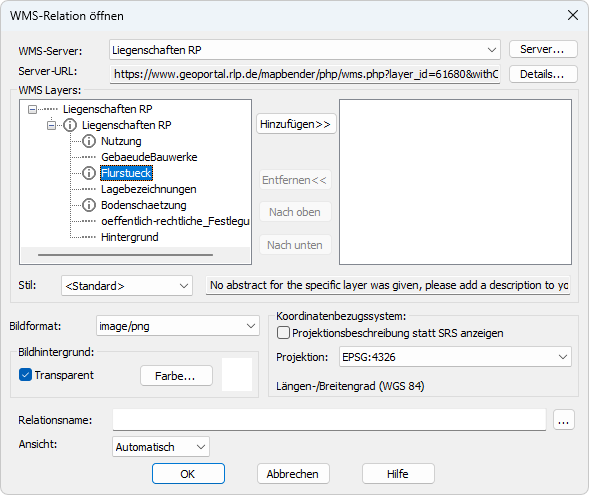
Task: Collapse the top-level Liegenschaften RP tree node
Action: 33,109
